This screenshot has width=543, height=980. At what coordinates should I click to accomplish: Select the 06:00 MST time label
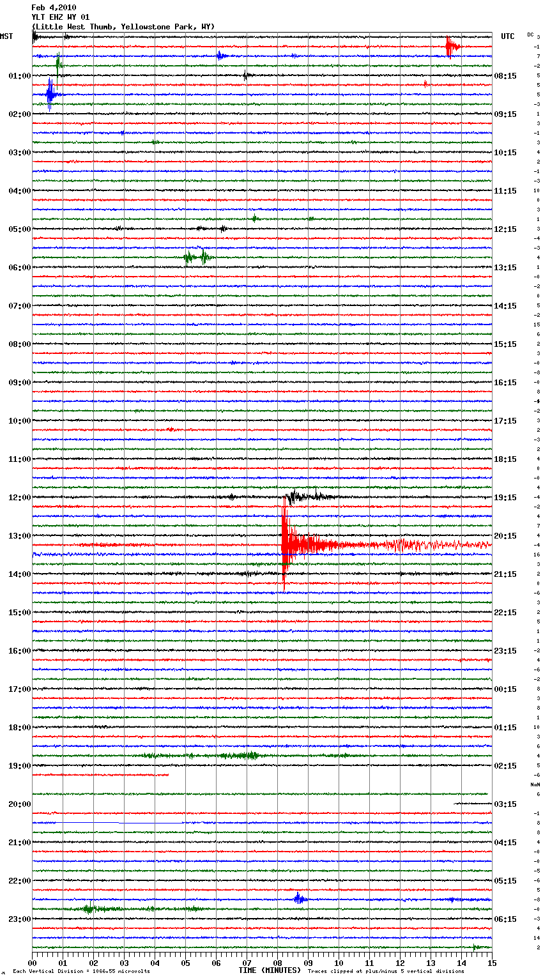[20, 268]
